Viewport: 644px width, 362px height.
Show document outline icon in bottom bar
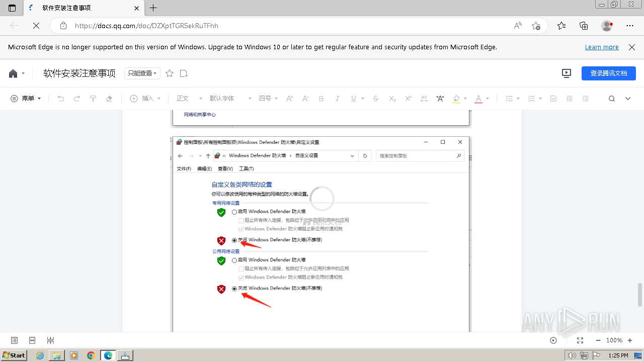pyautogui.click(x=14, y=340)
